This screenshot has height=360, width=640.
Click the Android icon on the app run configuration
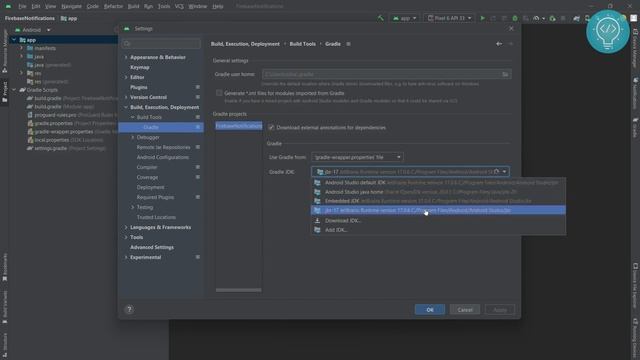coord(396,18)
